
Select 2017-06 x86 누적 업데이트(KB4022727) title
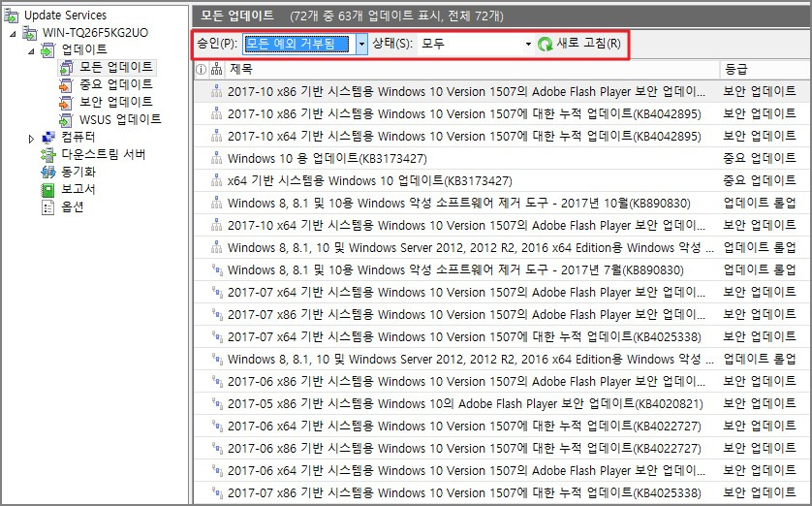coord(464,449)
